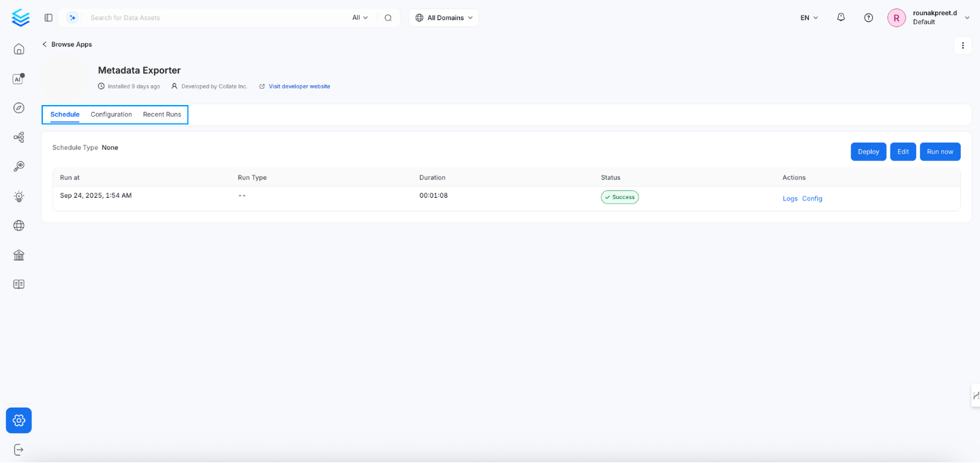Open Explore using the compass icon
The image size is (980, 463).
[x=18, y=108]
